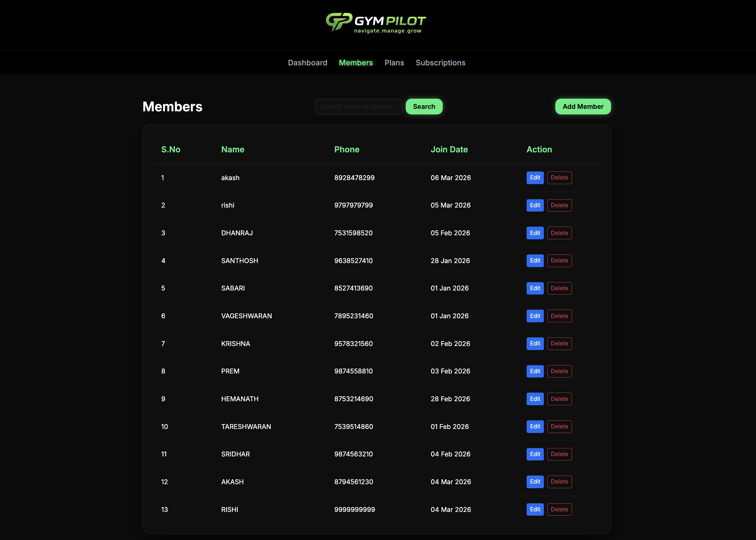The width and height of the screenshot is (756, 540).
Task: Focus the search name or phone field
Action: 358,107
